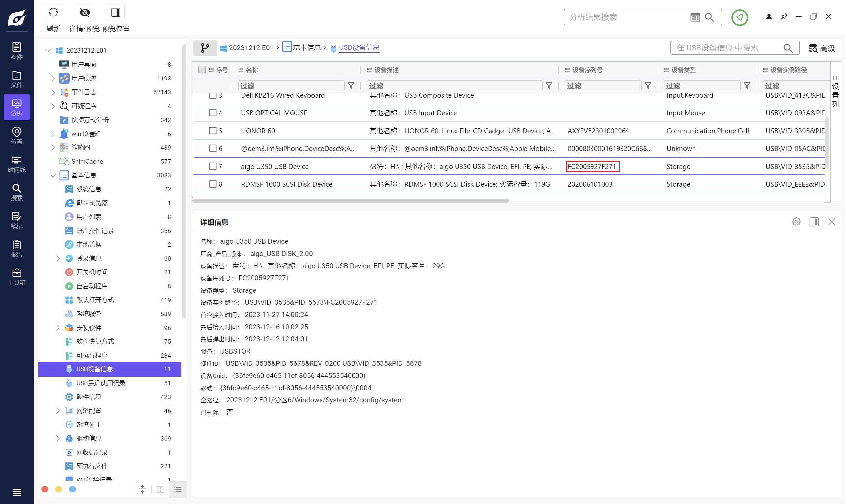Click the blue color tag dot
The width and height of the screenshot is (845, 504).
(72, 489)
